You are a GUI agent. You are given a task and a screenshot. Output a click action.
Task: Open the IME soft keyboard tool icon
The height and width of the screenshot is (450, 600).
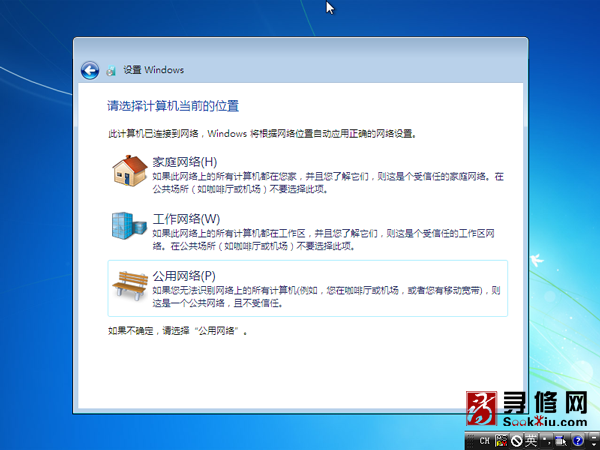[561, 441]
